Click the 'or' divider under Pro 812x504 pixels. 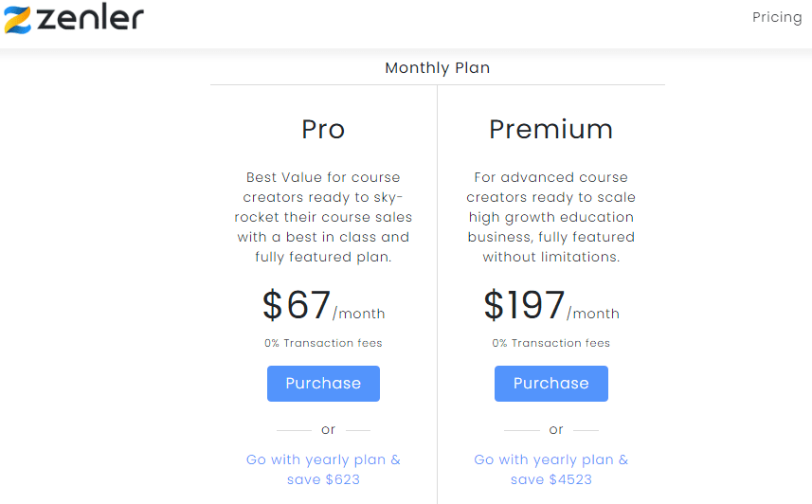[x=328, y=430]
